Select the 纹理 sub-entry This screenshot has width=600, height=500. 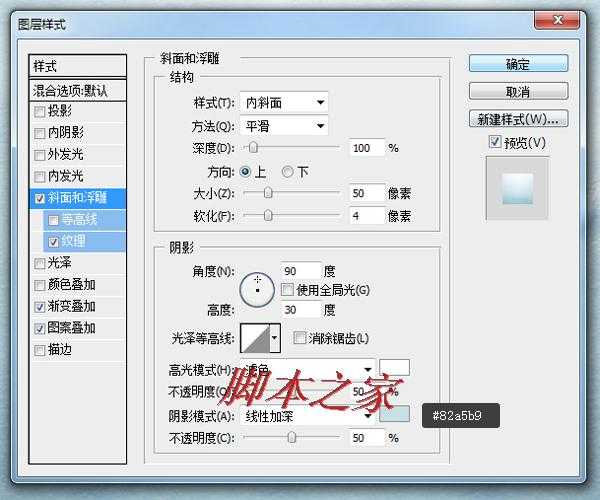coord(84,242)
